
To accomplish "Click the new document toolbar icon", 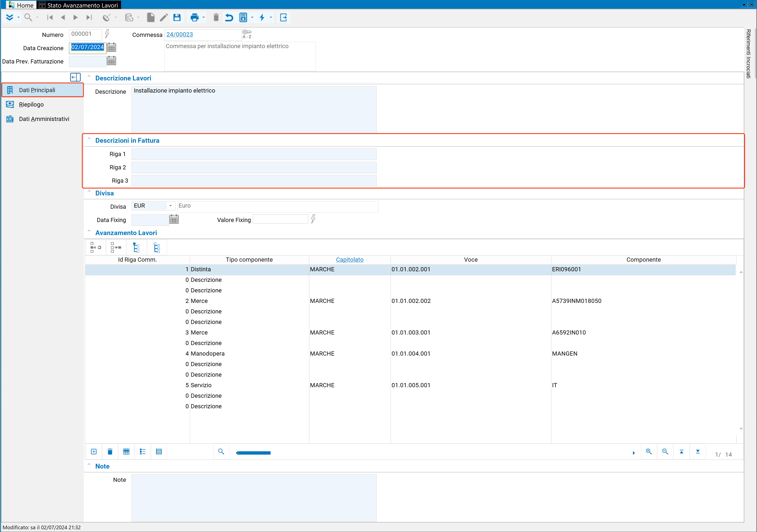I will click(x=151, y=17).
